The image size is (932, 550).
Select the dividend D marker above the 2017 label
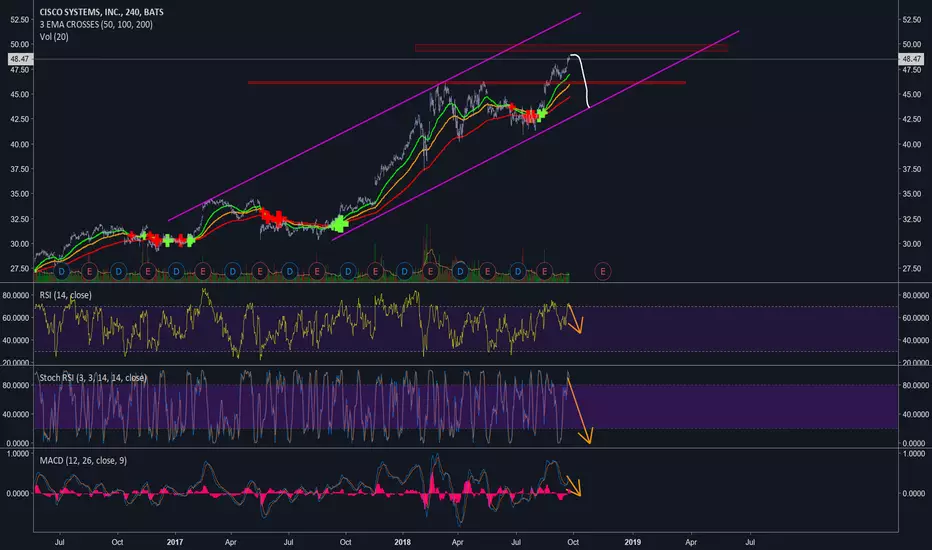176,272
